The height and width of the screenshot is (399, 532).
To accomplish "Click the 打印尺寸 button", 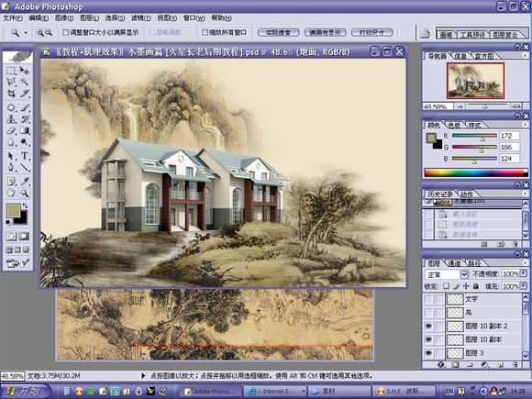I will [372, 33].
